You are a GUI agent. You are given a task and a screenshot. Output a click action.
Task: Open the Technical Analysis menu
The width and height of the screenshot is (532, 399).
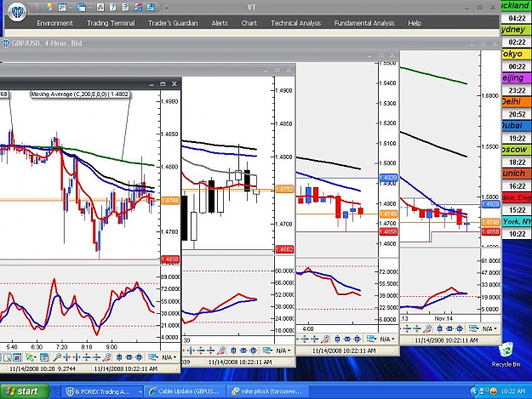click(295, 23)
